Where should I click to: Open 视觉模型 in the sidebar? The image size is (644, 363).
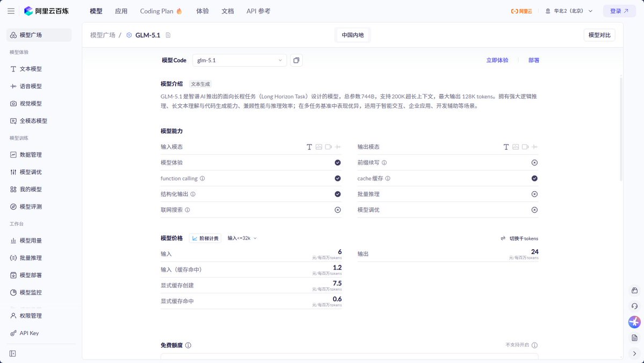pos(39,104)
